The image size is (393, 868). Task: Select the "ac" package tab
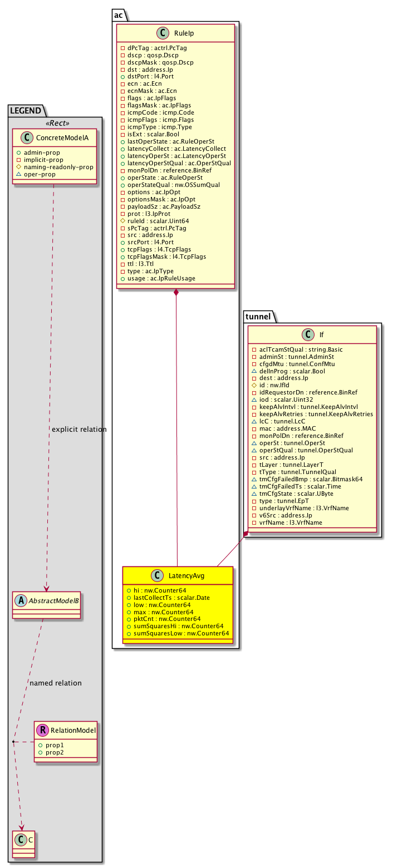119,15
